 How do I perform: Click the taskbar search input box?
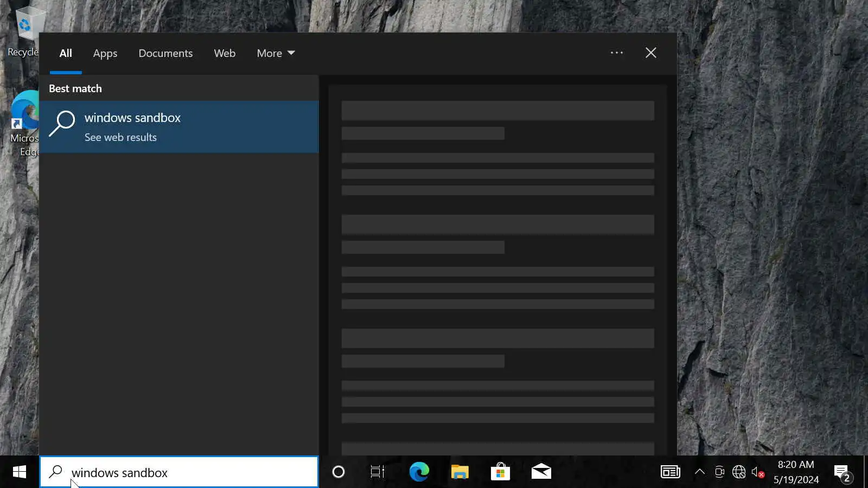pos(179,472)
